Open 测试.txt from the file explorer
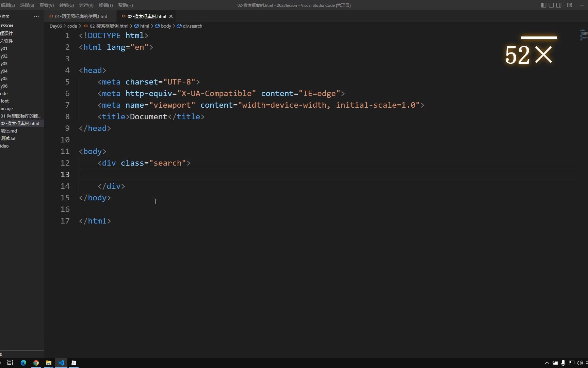This screenshot has width=588, height=368. 8,138
